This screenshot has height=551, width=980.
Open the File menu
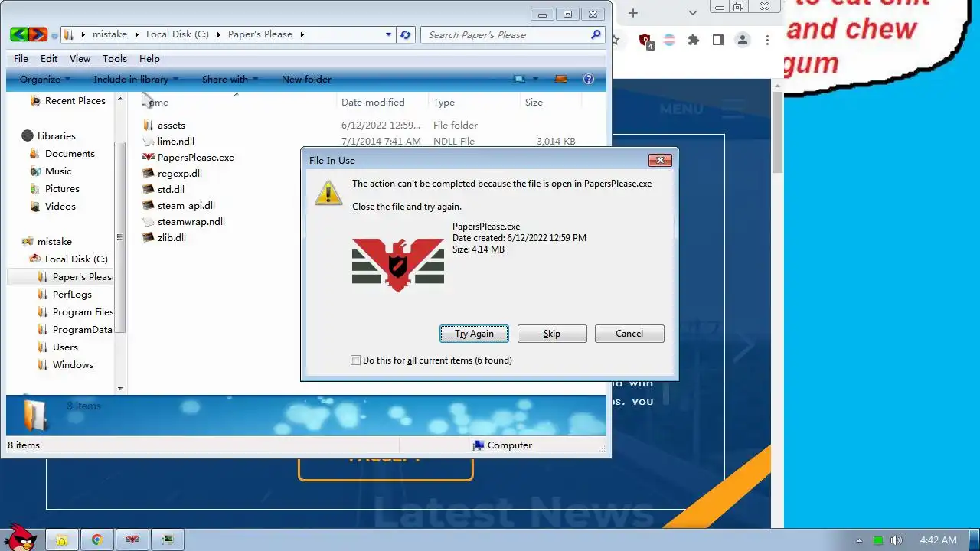(x=21, y=58)
